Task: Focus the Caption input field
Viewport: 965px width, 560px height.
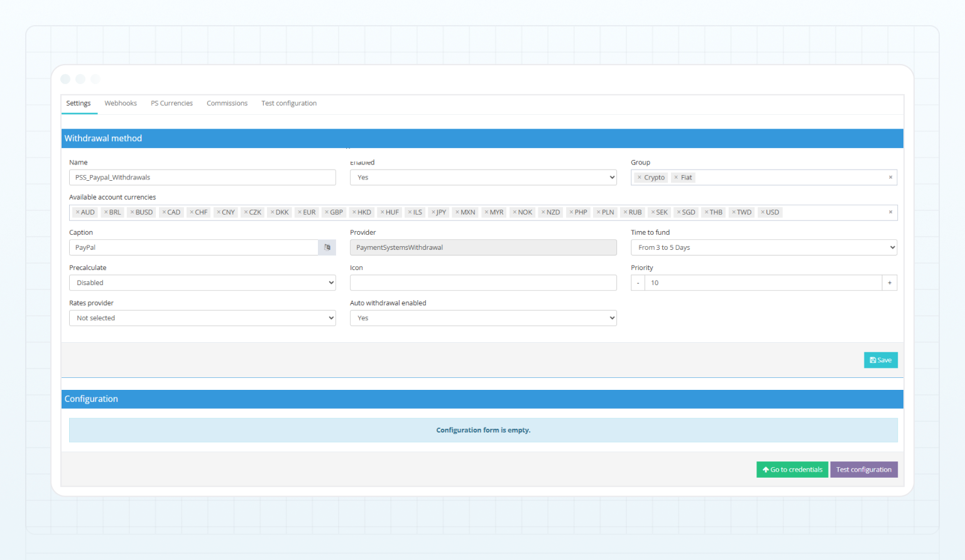Action: tap(194, 247)
